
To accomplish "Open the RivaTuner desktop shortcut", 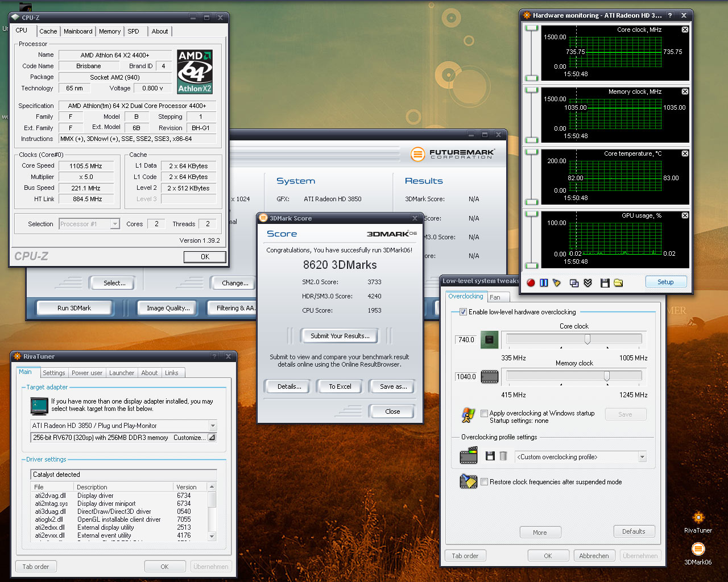I will 698,522.
